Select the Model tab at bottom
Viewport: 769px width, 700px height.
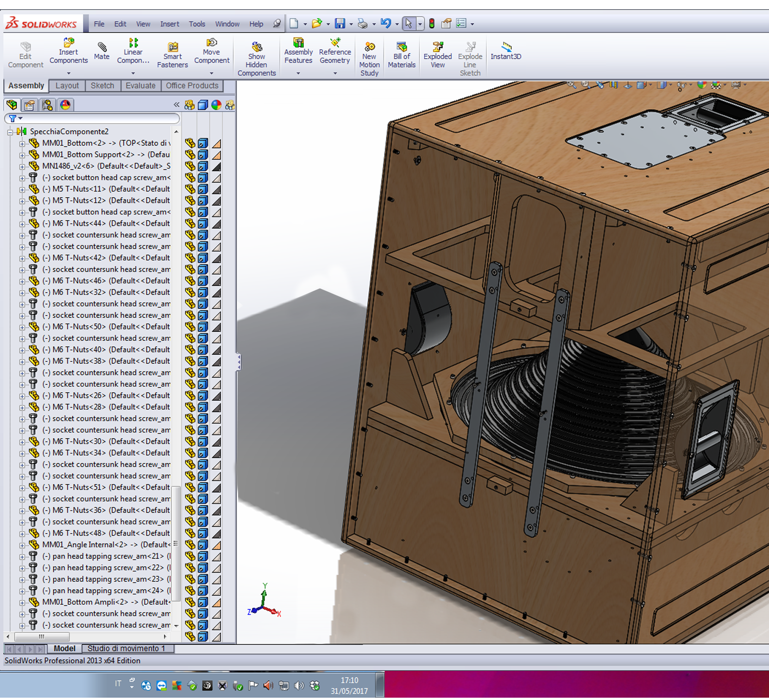[x=64, y=649]
